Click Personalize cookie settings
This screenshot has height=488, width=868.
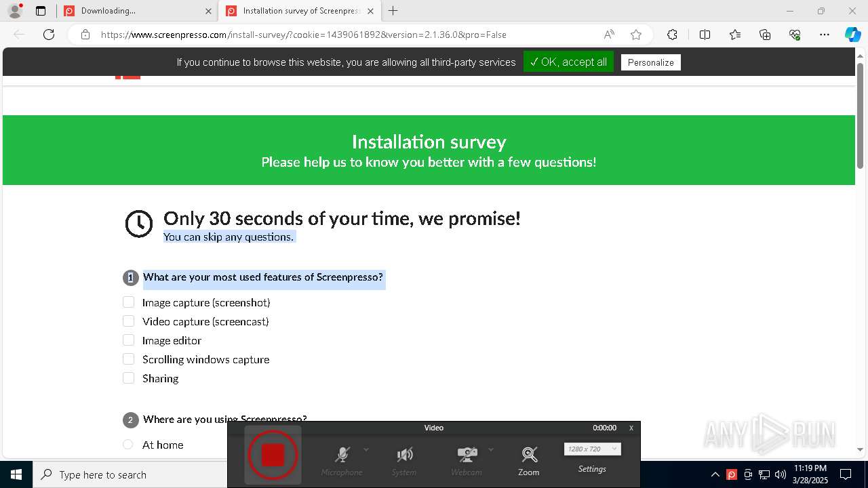[x=650, y=62]
